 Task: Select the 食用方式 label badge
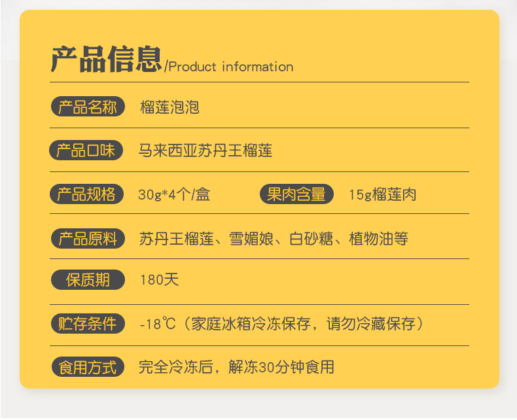pos(88,367)
